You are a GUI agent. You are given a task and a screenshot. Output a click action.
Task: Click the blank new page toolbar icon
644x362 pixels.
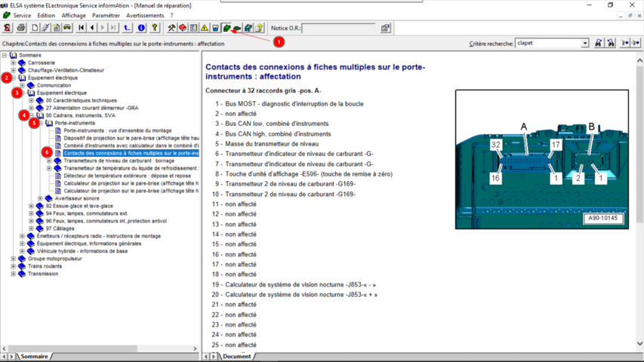(x=35, y=28)
